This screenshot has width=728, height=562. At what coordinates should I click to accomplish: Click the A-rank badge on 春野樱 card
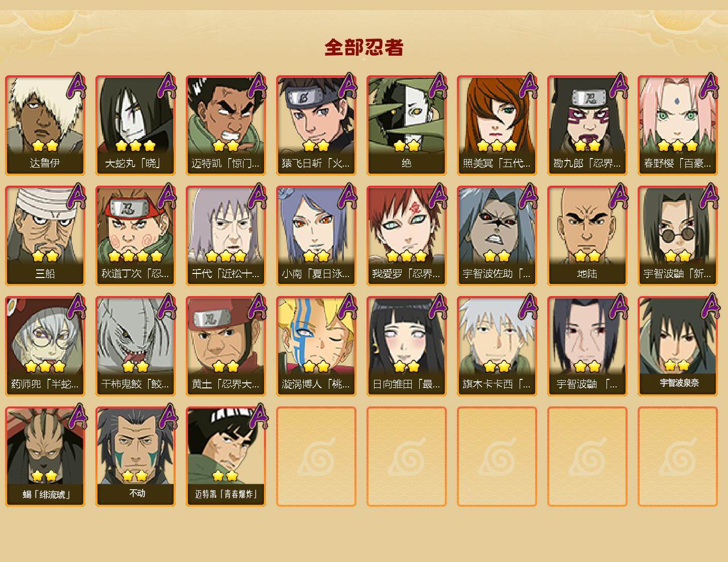709,86
